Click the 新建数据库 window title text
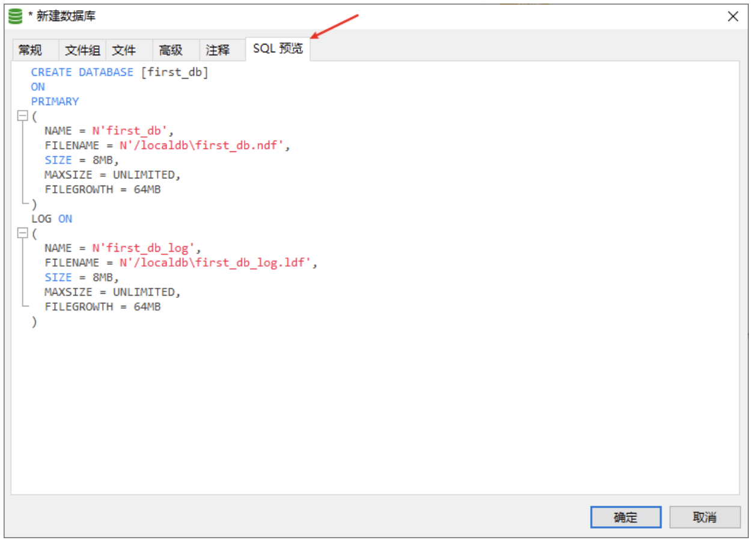 (x=66, y=17)
